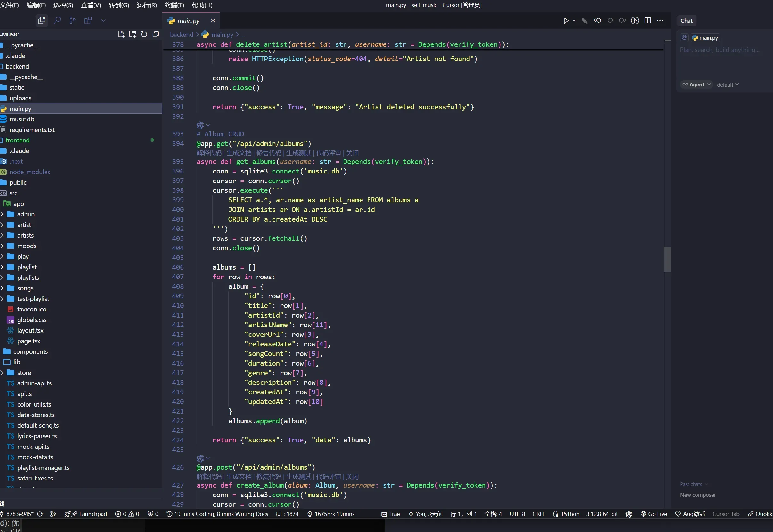The image size is (773, 532).
Task: Click 修复代码 link above get_albums
Action: (269, 153)
